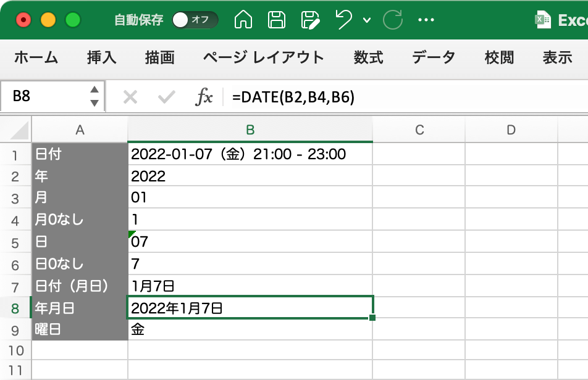
Task: Click the Redo circular arrow icon
Action: (x=392, y=20)
